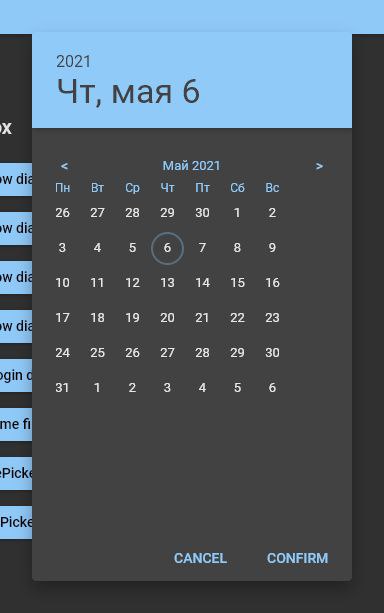384x613 pixels.
Task: Select day 25 in the calendar
Action: pyautogui.click(x=97, y=353)
